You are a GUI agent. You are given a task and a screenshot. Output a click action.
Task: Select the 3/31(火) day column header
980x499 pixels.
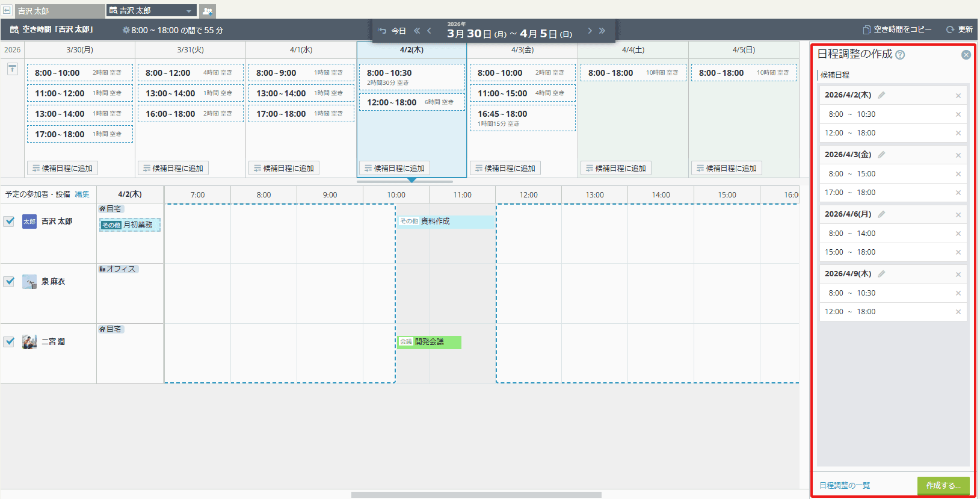(190, 50)
